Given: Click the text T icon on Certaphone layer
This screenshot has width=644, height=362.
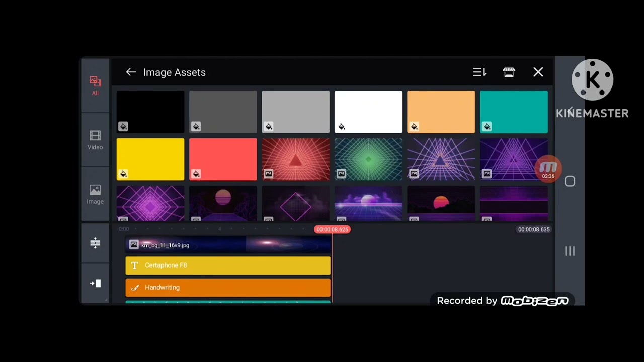Looking at the screenshot, I should [x=134, y=265].
